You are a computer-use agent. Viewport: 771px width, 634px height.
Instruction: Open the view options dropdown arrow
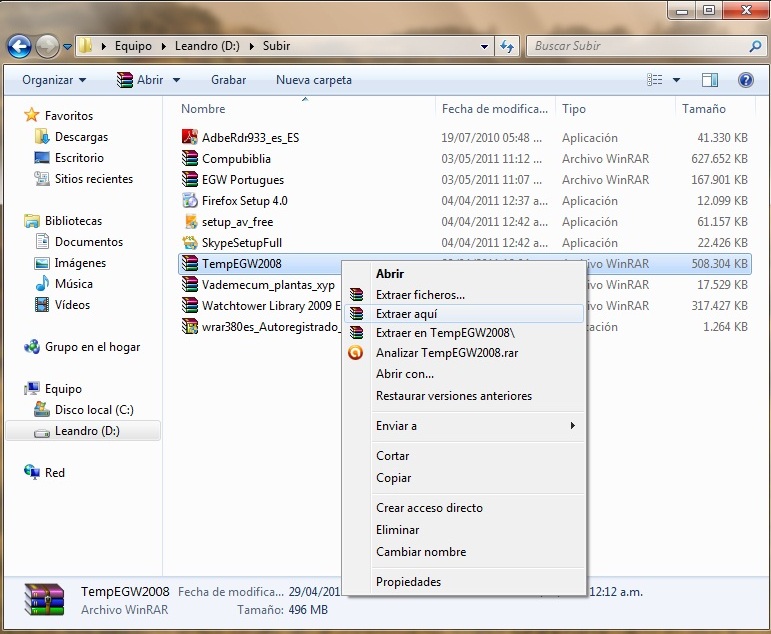[x=677, y=80]
